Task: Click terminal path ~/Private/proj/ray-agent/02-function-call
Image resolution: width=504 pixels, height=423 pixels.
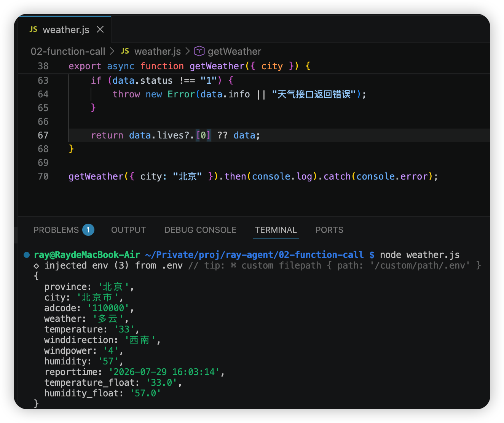Action: [254, 254]
